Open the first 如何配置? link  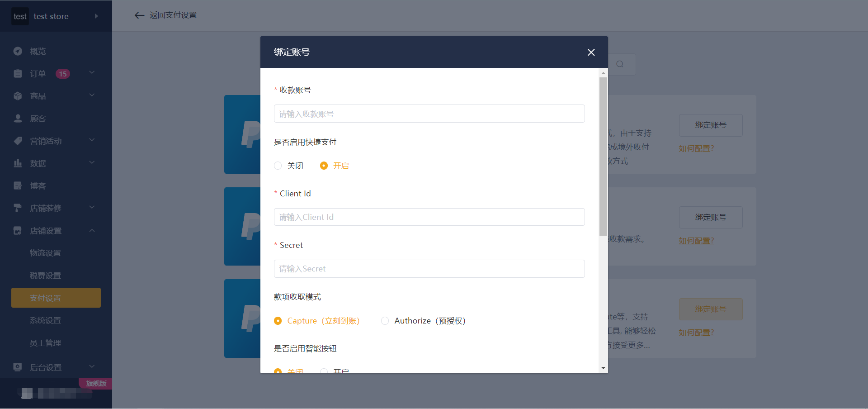696,148
